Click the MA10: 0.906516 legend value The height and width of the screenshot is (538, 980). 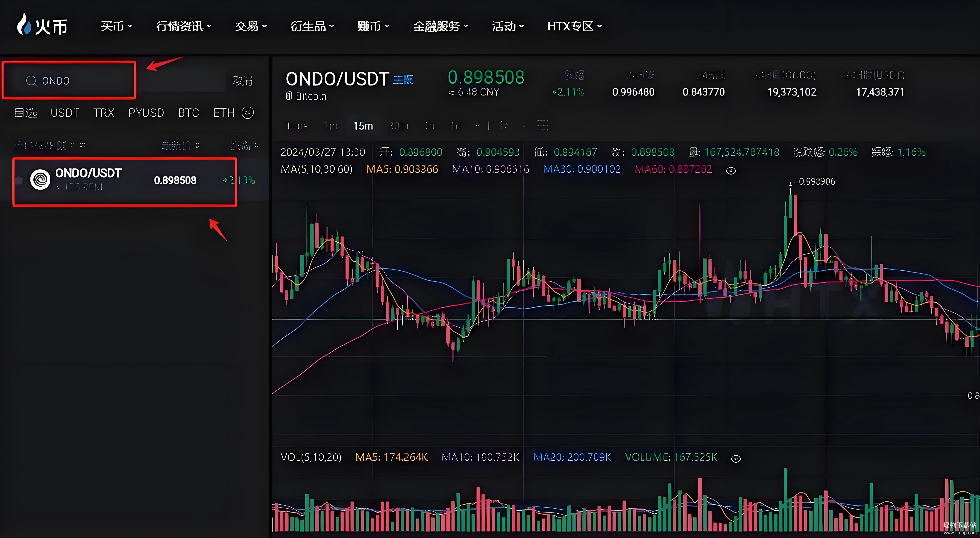tap(490, 169)
